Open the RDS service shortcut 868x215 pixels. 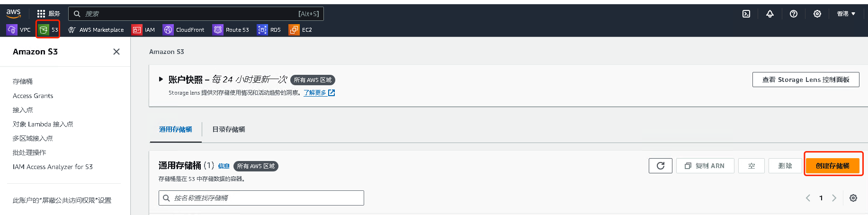coord(269,30)
